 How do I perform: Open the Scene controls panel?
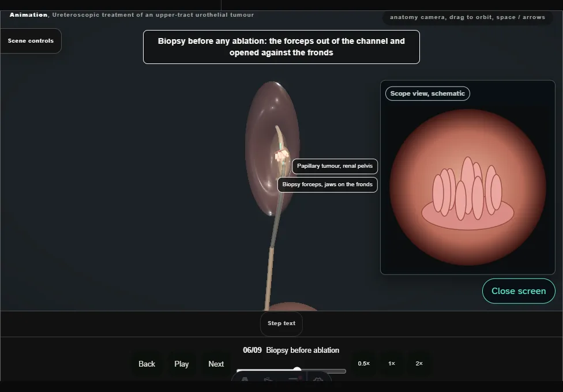pos(31,41)
